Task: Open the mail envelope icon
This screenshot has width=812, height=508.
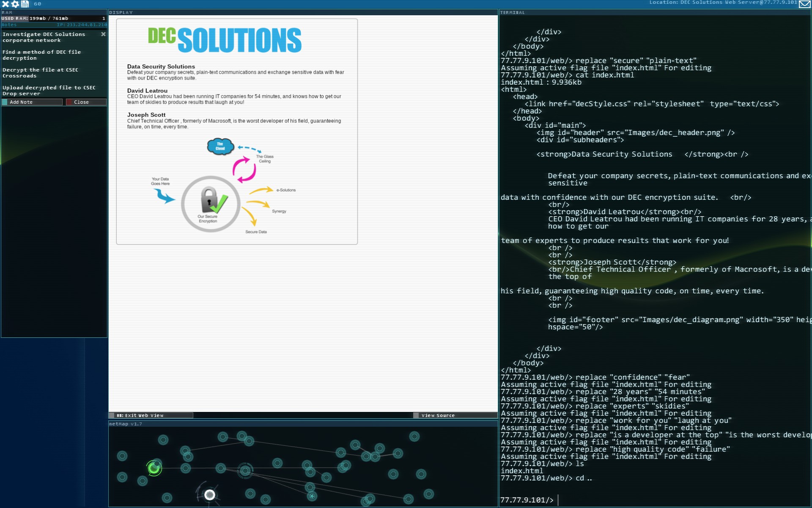Action: click(804, 4)
